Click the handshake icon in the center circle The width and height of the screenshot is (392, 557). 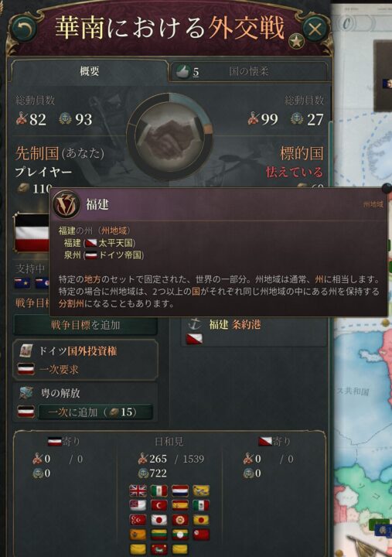pos(169,137)
